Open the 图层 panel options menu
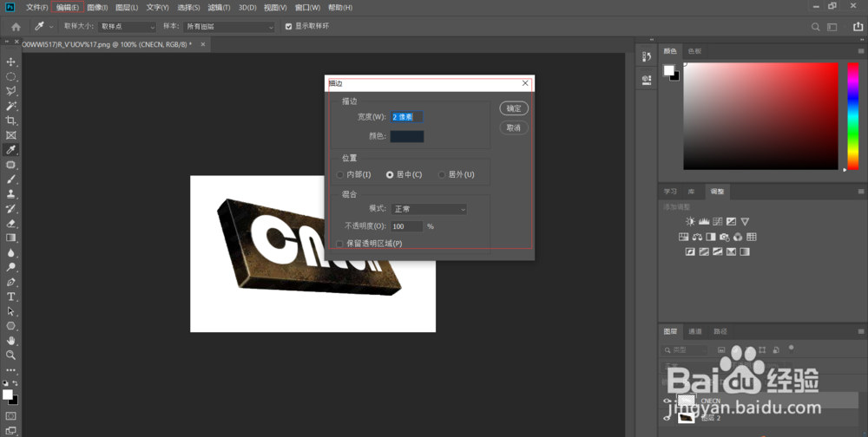The image size is (868, 437). pyautogui.click(x=861, y=331)
